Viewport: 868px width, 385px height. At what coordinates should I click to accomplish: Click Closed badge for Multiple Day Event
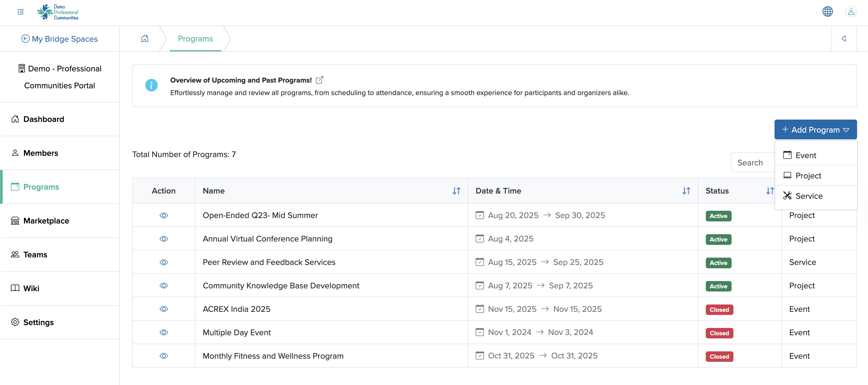(719, 333)
